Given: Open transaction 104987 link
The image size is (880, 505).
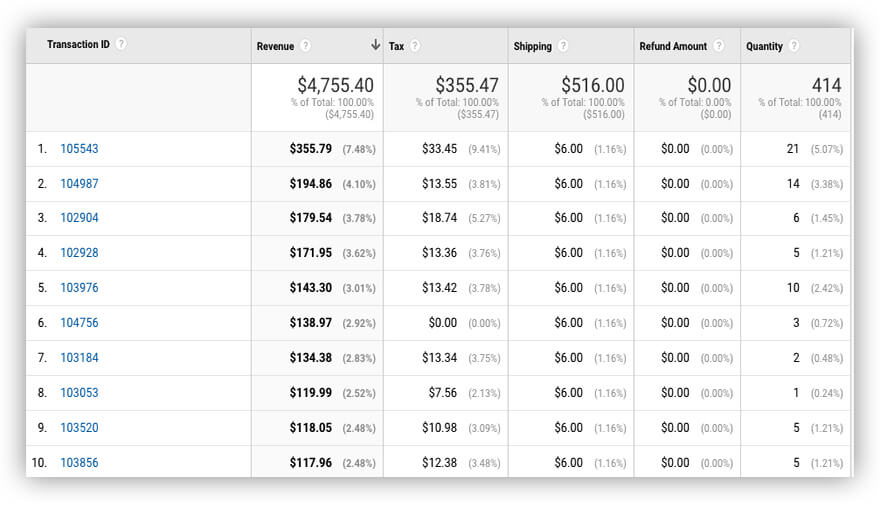Looking at the screenshot, I should (79, 184).
